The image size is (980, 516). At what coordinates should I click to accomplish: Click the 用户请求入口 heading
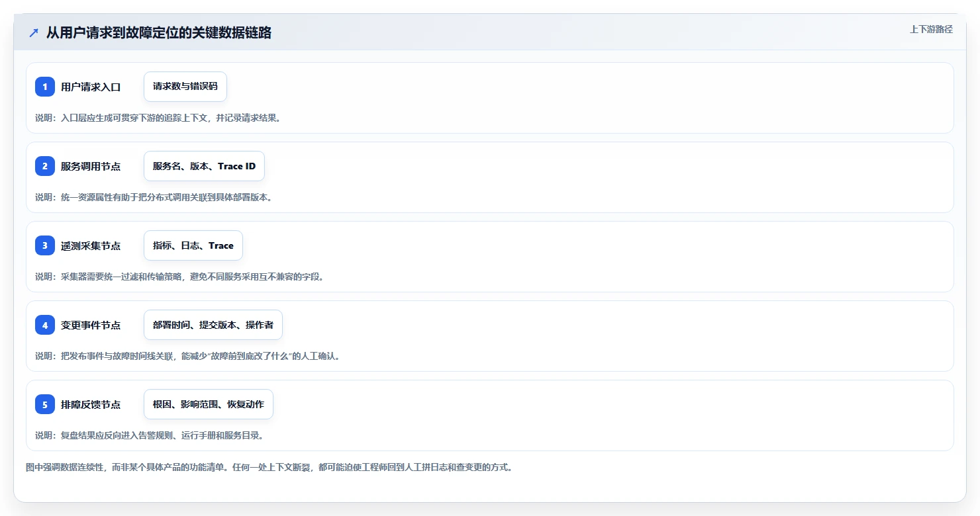(x=91, y=87)
